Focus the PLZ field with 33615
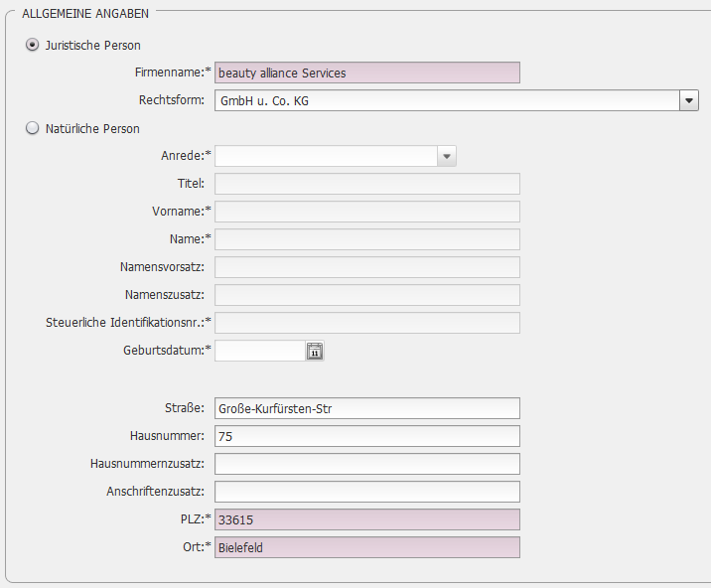The image size is (711, 588). tap(367, 519)
